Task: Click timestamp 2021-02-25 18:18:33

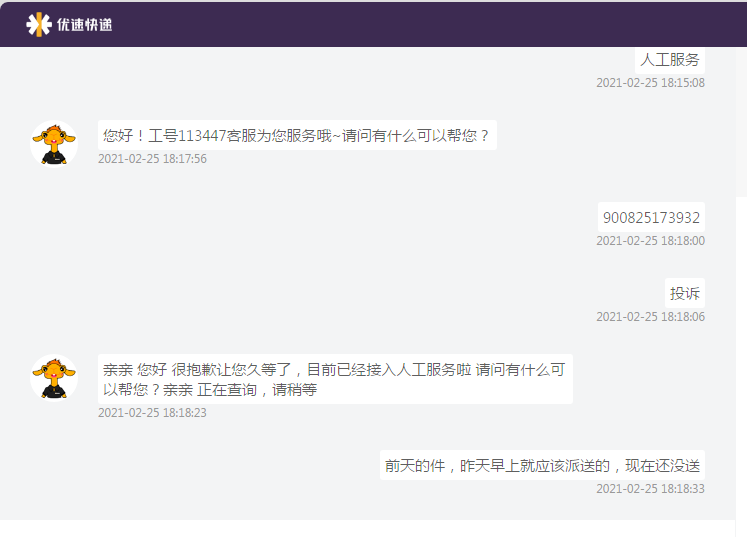Action: [650, 489]
